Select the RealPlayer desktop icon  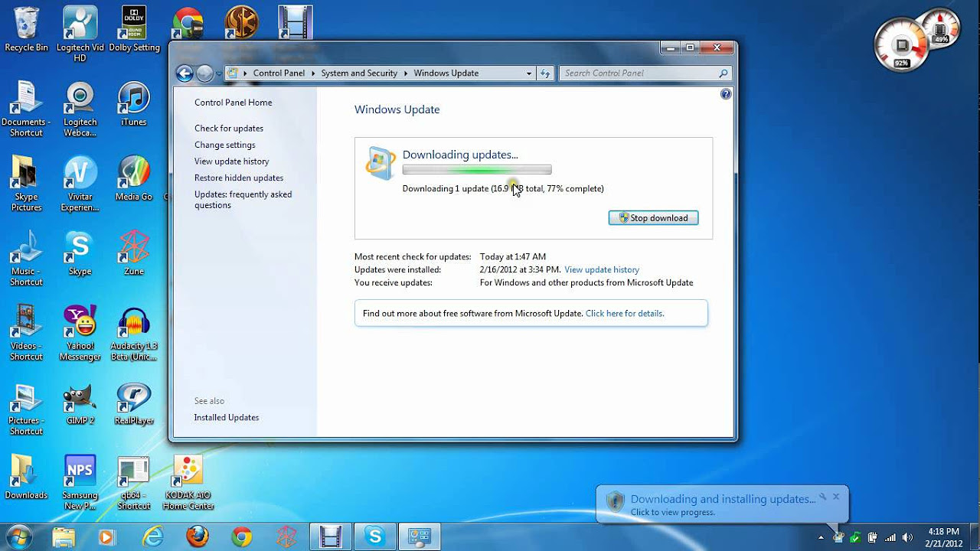pos(134,403)
